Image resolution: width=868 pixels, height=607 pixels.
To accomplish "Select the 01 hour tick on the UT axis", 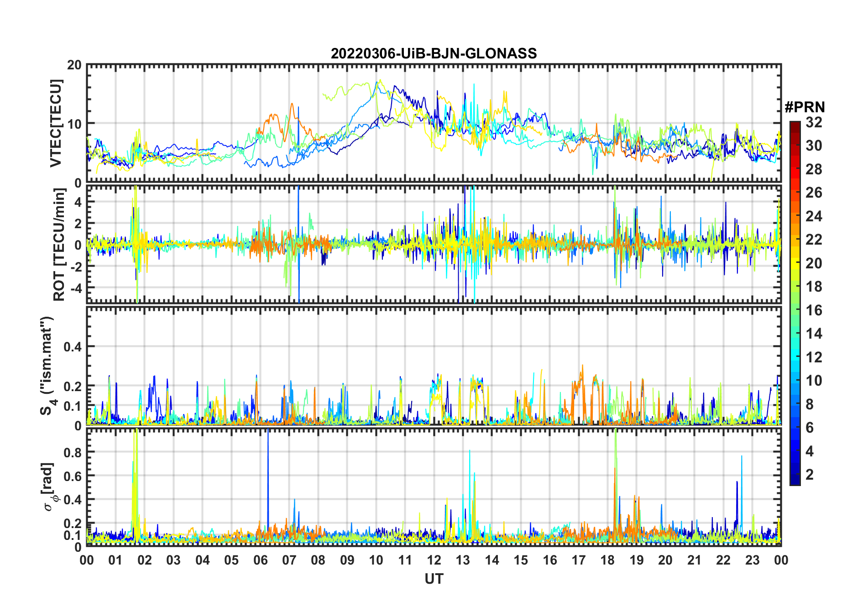I will coord(116,560).
